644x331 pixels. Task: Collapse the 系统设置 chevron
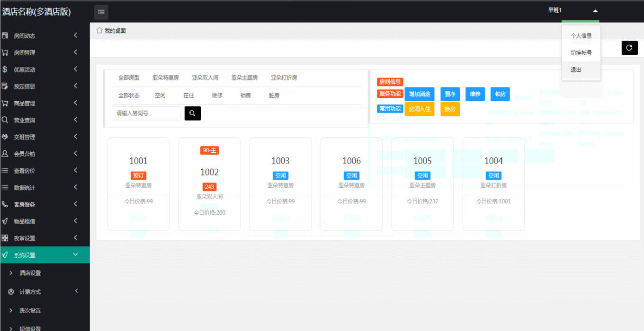coord(76,254)
